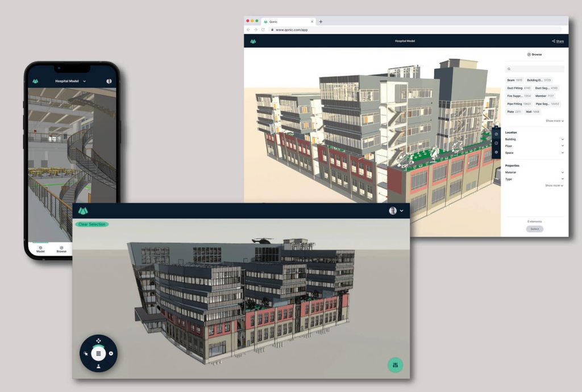Click the search field in the Browse panel

pos(534,69)
